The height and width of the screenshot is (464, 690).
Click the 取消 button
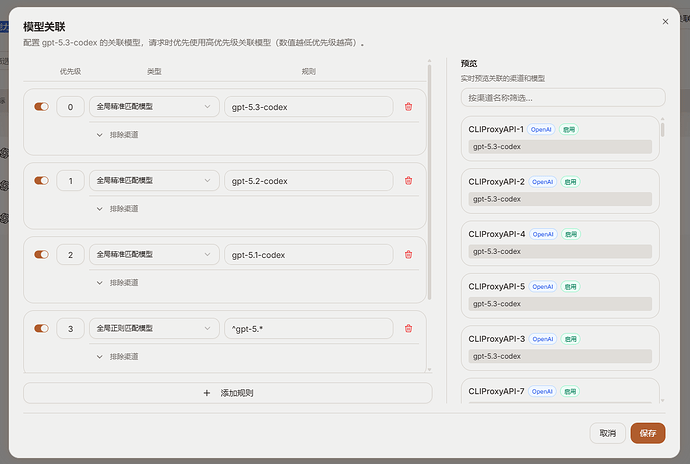click(x=607, y=433)
